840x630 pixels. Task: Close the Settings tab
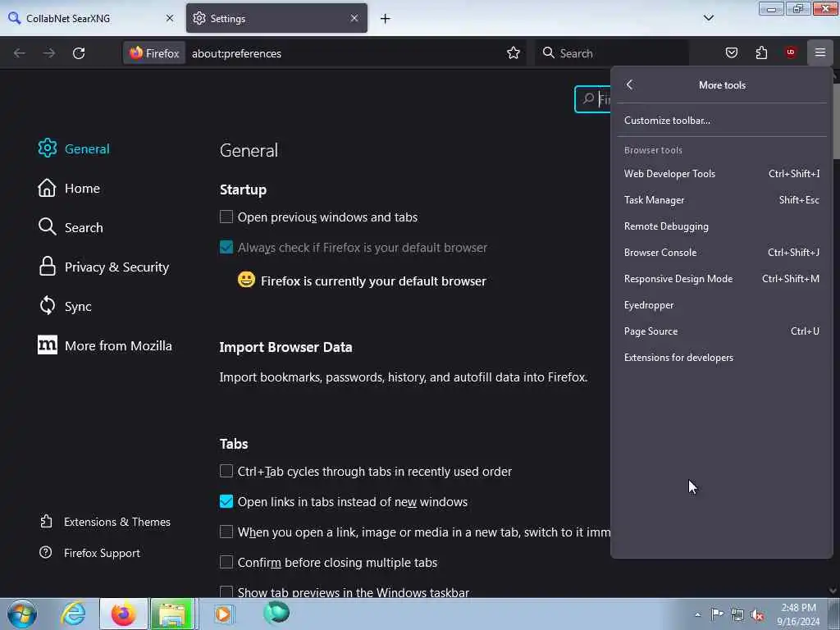pyautogui.click(x=354, y=18)
